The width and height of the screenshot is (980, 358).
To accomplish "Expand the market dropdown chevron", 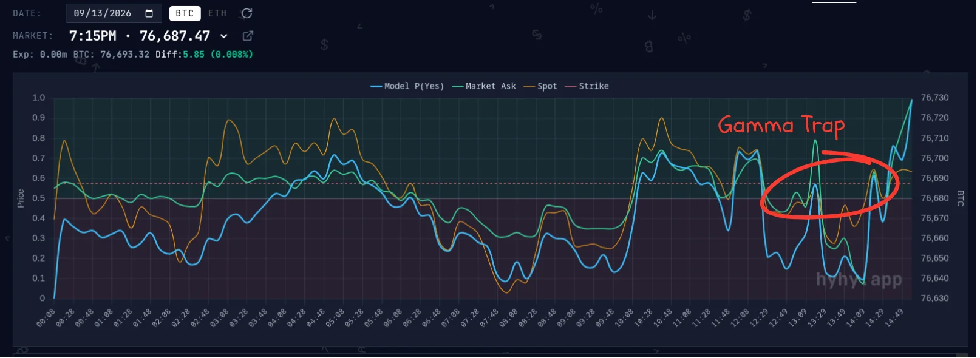I will [x=224, y=36].
